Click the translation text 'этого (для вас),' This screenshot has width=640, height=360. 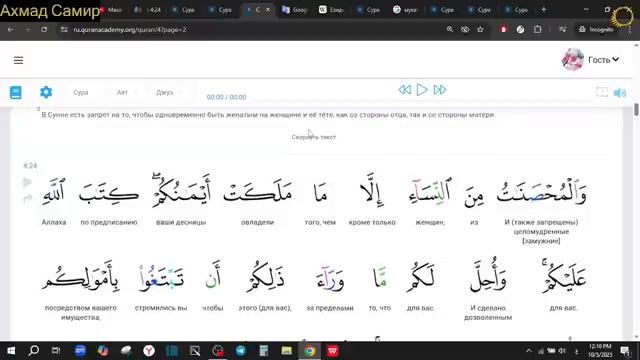pos(265,308)
